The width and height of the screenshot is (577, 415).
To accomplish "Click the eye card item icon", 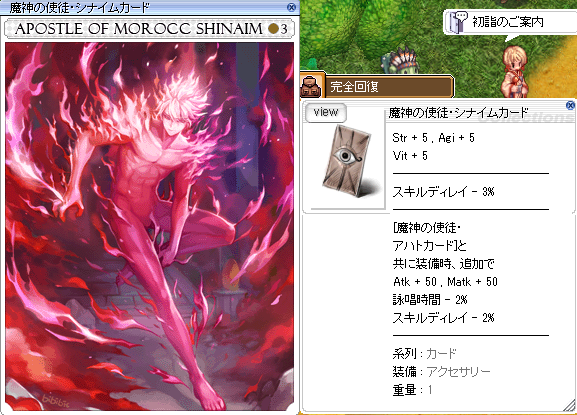I will click(x=348, y=161).
